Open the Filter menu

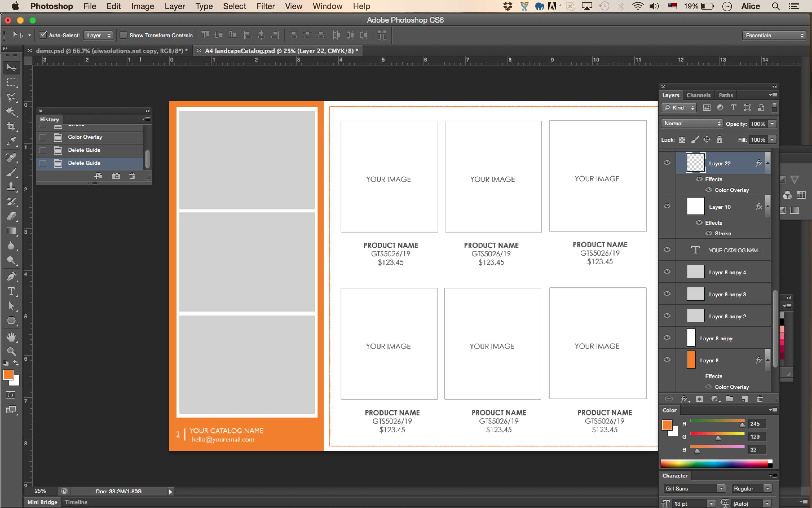[265, 6]
